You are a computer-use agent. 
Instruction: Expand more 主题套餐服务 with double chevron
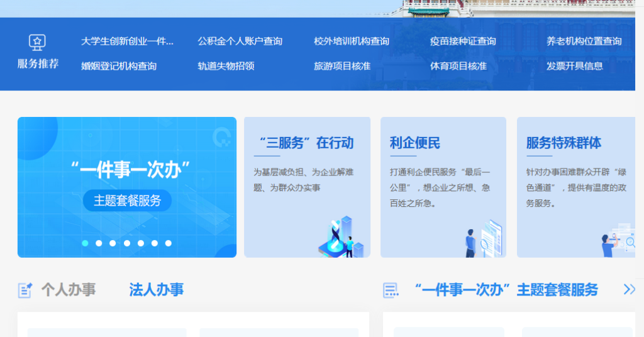629,289
